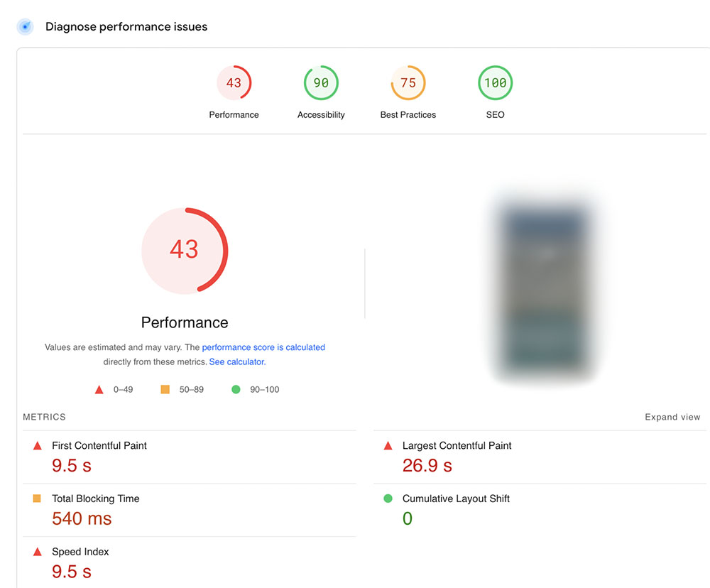Click the blurred mobile page screenshot
The image size is (710, 588).
coord(545,289)
